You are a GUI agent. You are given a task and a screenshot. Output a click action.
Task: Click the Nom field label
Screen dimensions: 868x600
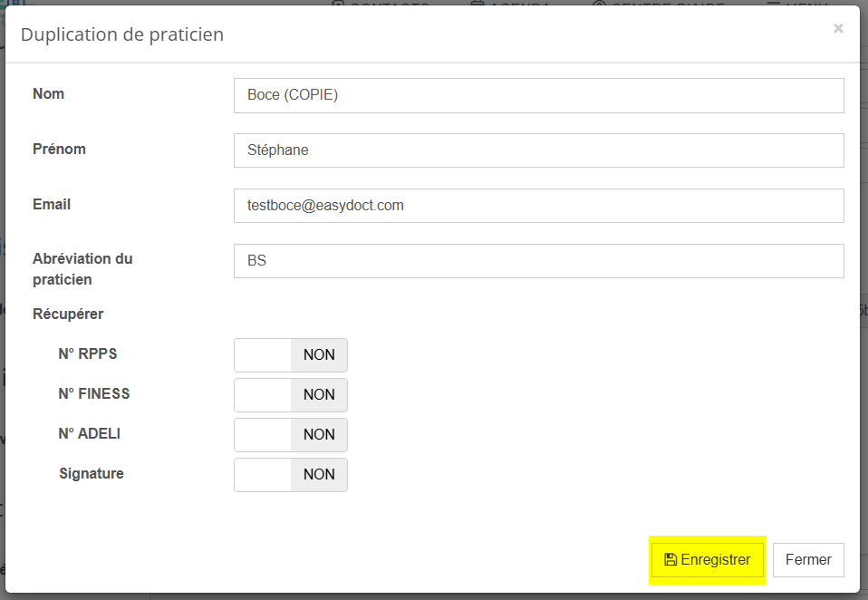[x=49, y=94]
